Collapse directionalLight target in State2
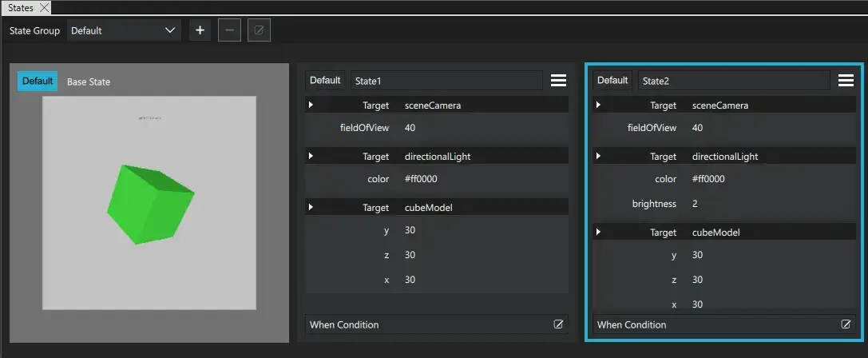The image size is (868, 358). tap(598, 157)
